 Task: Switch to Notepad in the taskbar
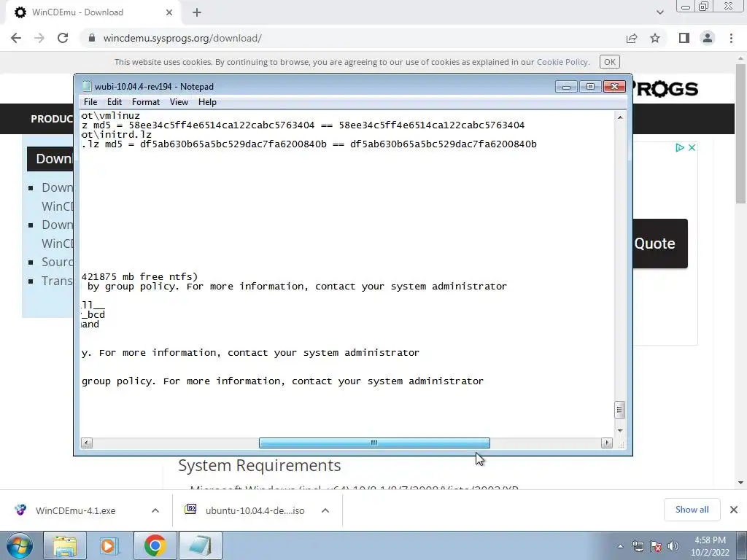(x=200, y=545)
